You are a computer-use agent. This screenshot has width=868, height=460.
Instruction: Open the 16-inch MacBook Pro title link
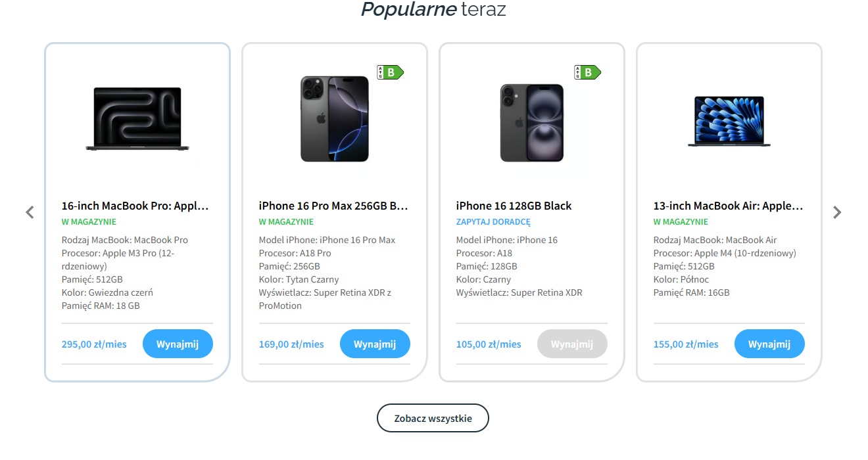[135, 206]
